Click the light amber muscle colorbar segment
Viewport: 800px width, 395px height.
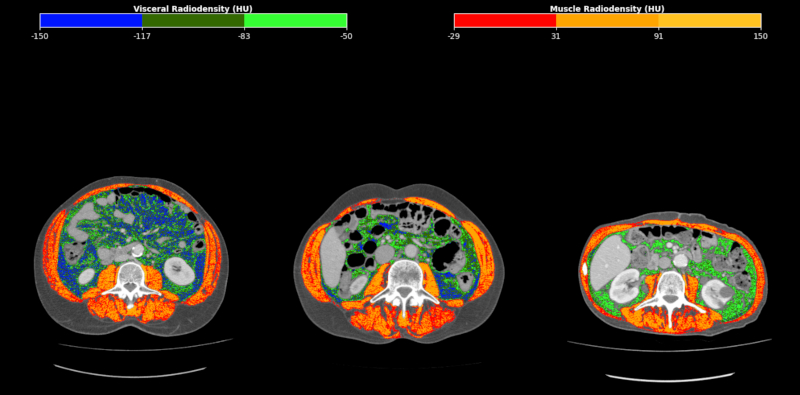(710, 20)
